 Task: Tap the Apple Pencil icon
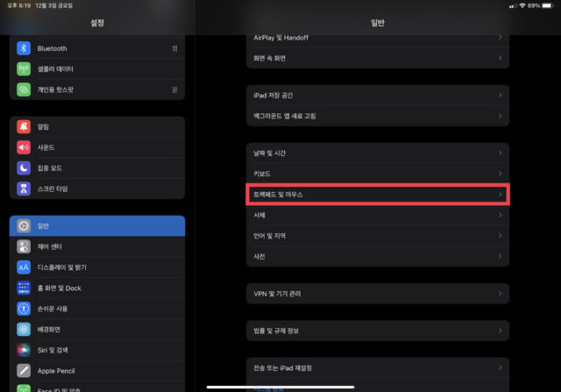click(24, 371)
